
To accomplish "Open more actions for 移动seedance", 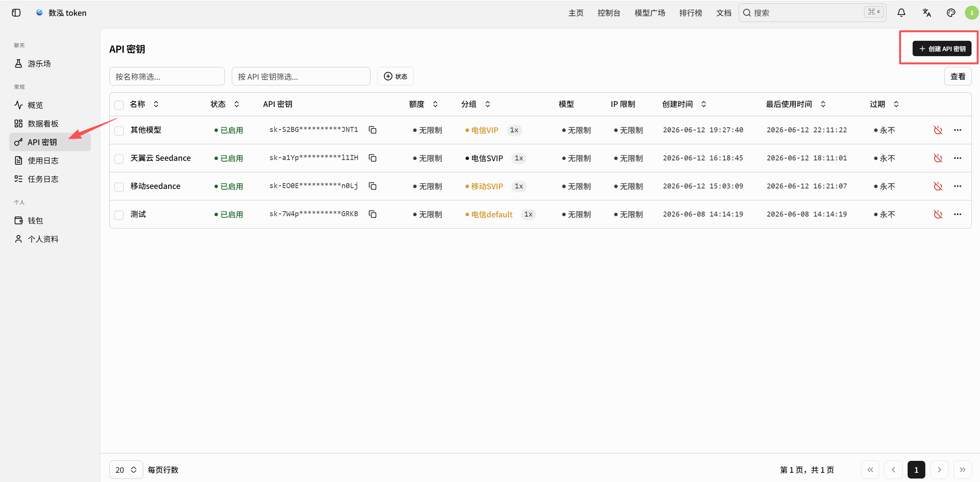I will [958, 186].
